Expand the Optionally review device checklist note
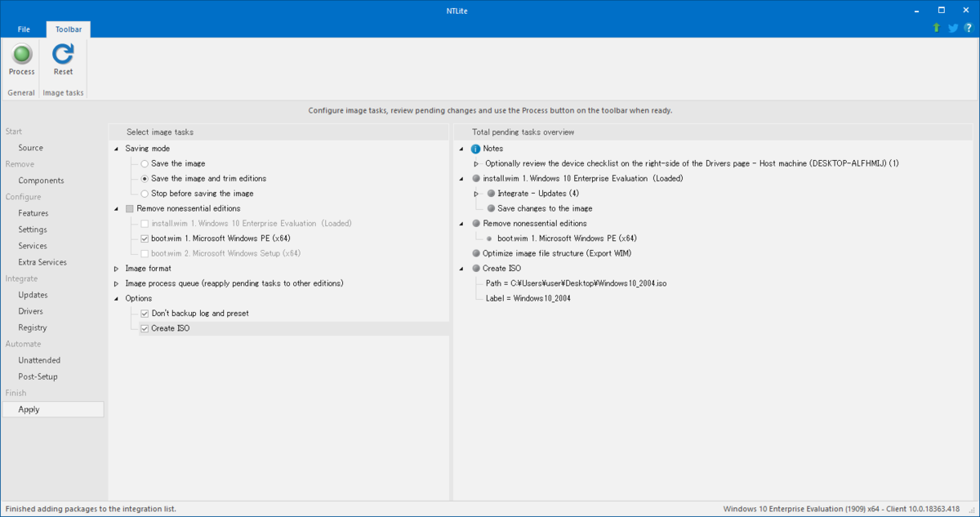This screenshot has height=517, width=980. pos(476,163)
